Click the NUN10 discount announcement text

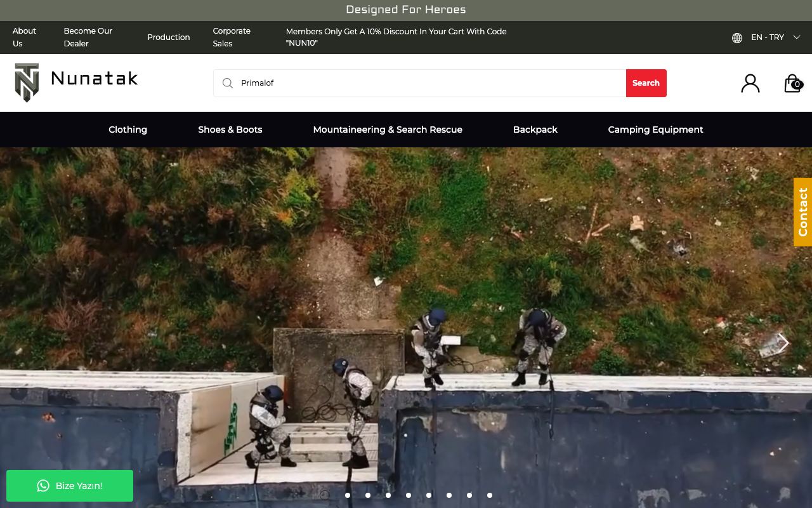point(396,37)
